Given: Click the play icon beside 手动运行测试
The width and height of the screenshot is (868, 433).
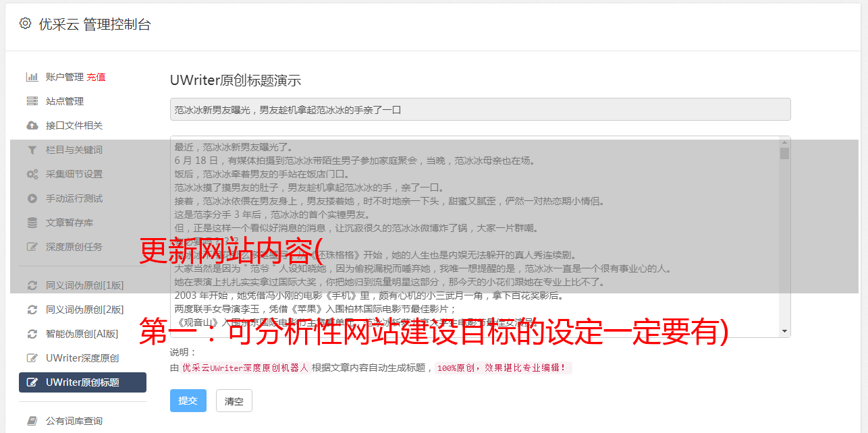Looking at the screenshot, I should click(32, 198).
